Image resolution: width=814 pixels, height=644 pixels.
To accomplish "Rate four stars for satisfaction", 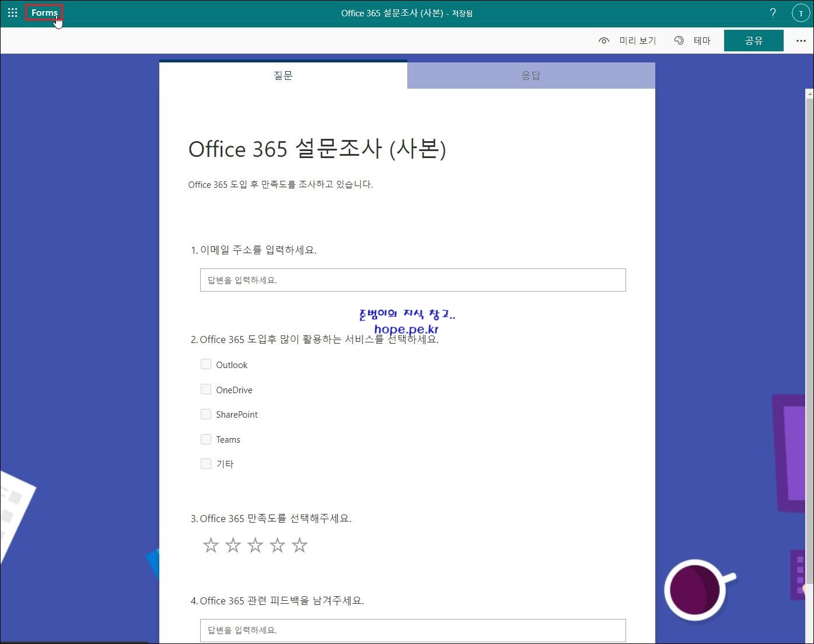I will click(x=277, y=545).
